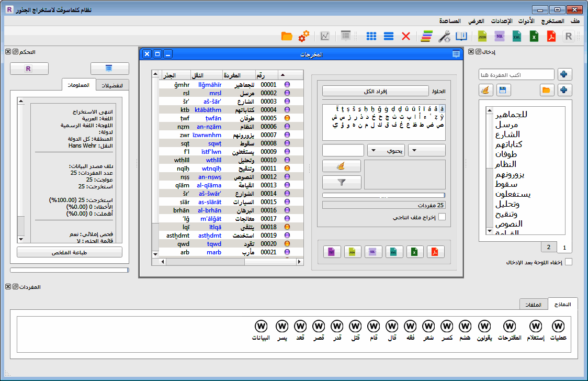Click the horizontal scrollbar under results table
The height and width of the screenshot is (381, 588).
[x=231, y=262]
